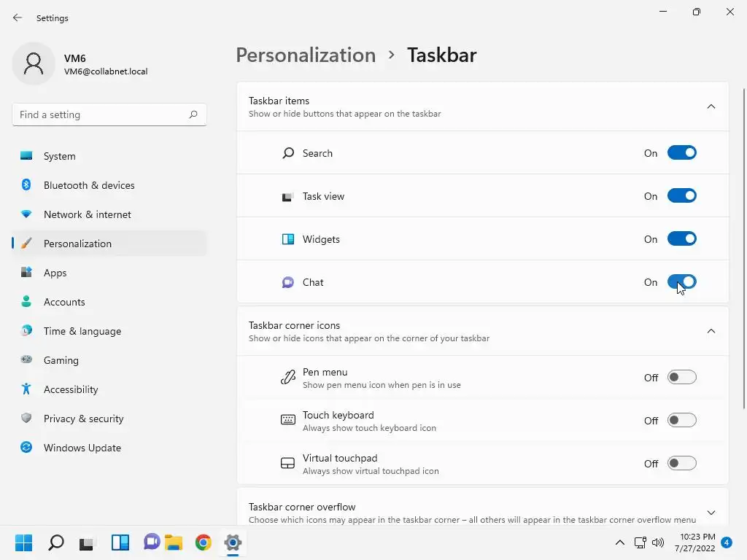The height and width of the screenshot is (560, 747).
Task: Show hidden icons tray chevron
Action: [620, 542]
